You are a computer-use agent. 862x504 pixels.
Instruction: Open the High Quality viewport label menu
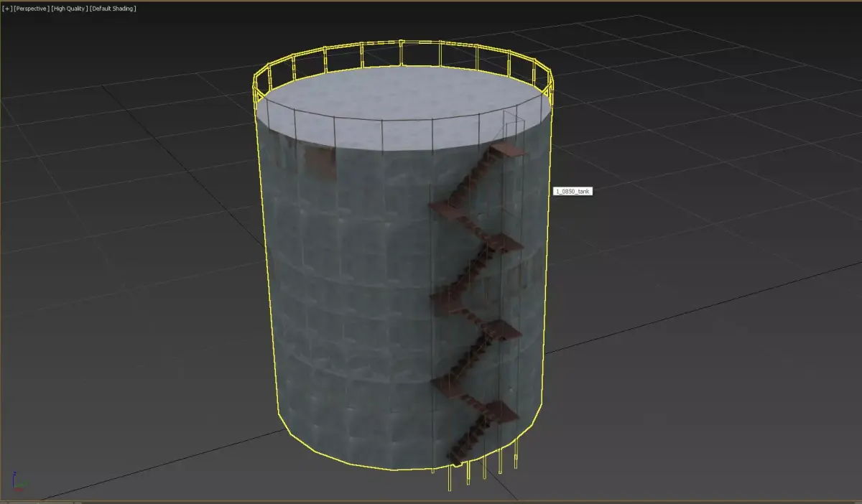pos(69,8)
